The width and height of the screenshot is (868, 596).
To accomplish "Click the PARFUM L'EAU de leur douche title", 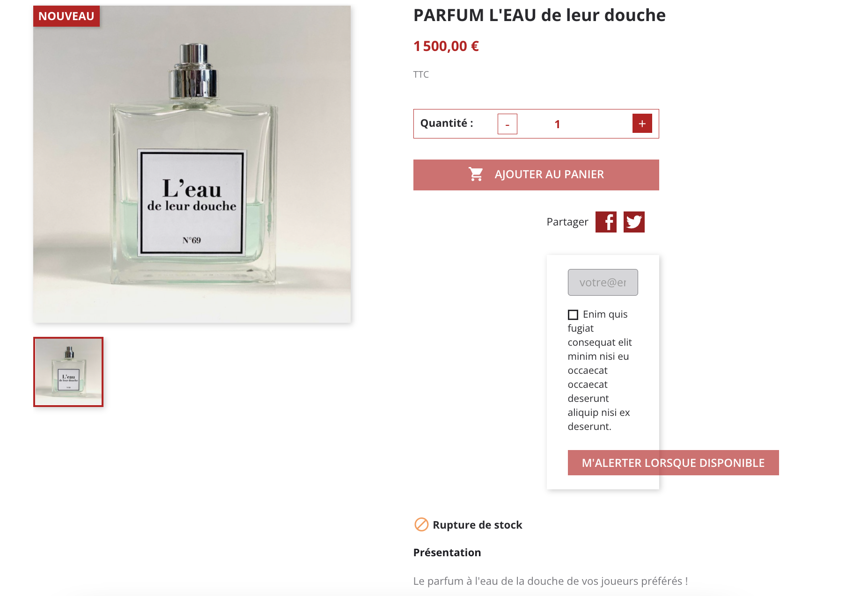I will coord(539,15).
